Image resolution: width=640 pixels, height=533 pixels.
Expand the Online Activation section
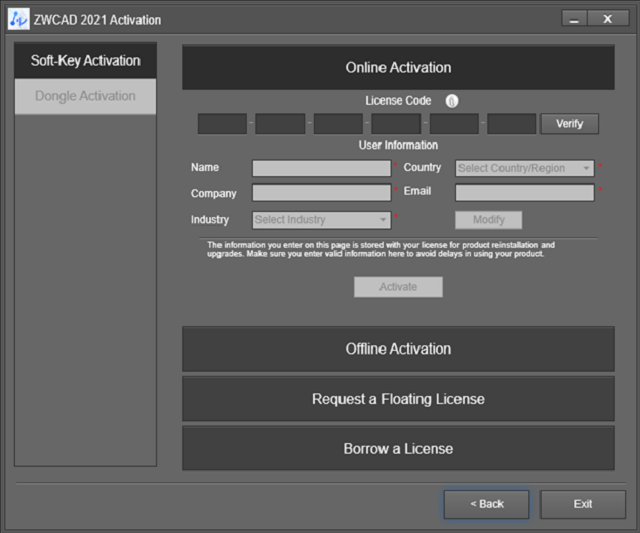point(398,67)
